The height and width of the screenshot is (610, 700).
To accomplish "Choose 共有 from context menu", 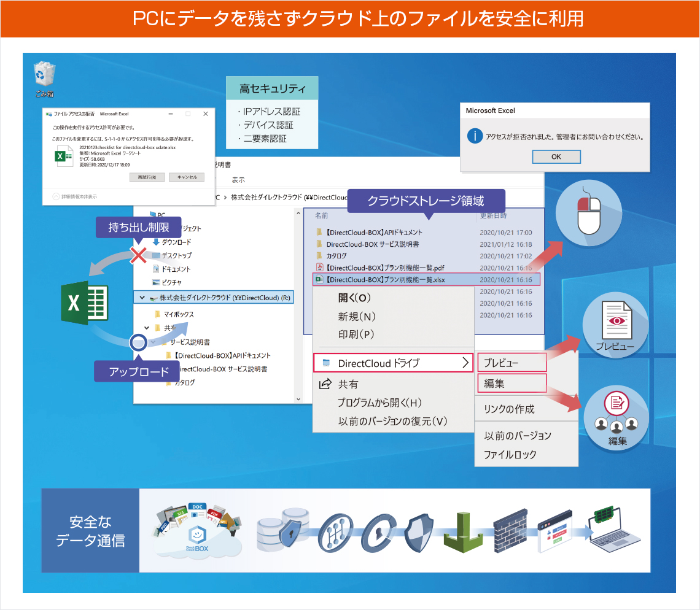I will [348, 384].
